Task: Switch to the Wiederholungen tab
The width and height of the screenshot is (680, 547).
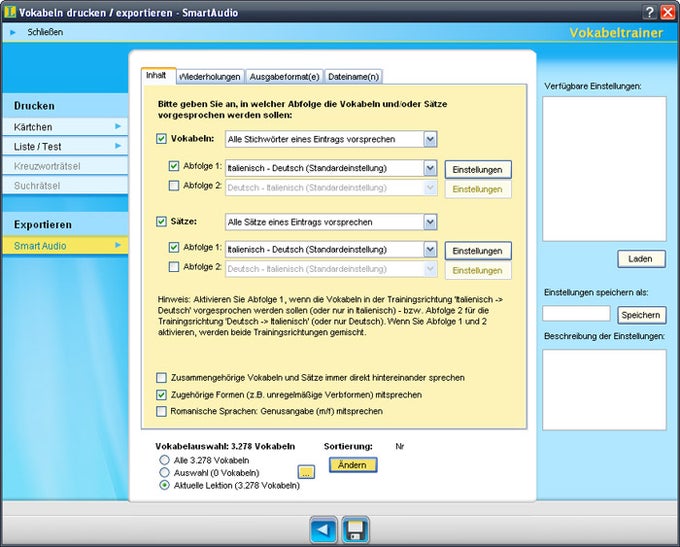Action: [210, 77]
